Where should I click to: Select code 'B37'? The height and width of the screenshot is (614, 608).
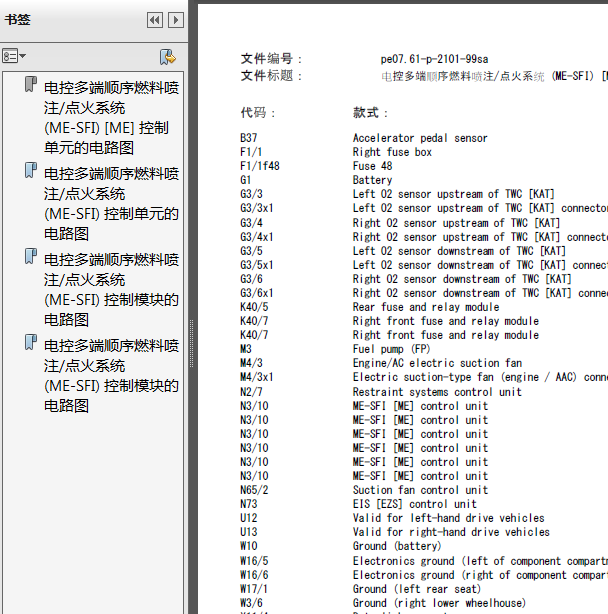click(x=249, y=138)
